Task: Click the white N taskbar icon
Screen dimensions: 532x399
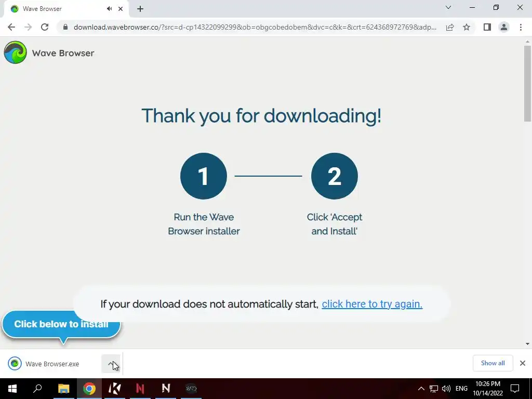Action: point(166,389)
